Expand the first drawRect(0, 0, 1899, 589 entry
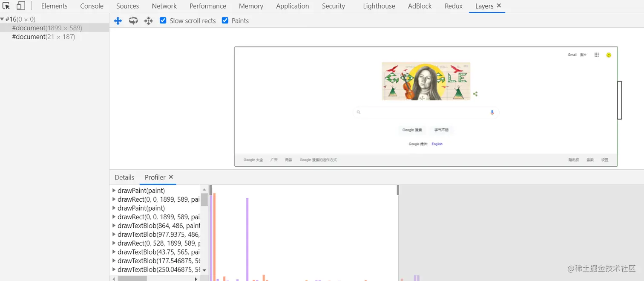644x281 pixels. click(114, 199)
